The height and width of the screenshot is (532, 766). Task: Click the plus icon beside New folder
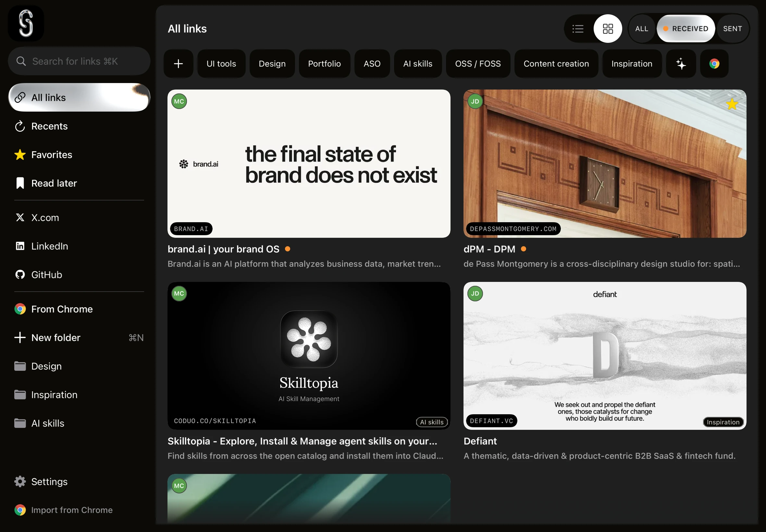pos(20,337)
